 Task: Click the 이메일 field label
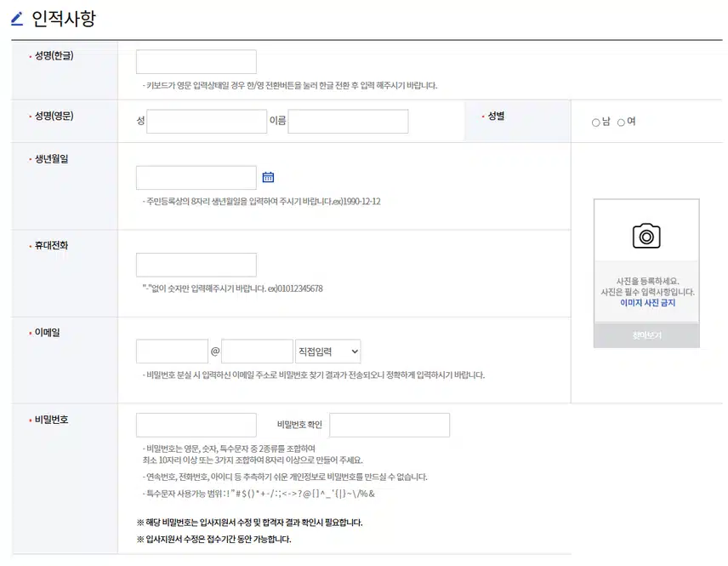[47, 332]
